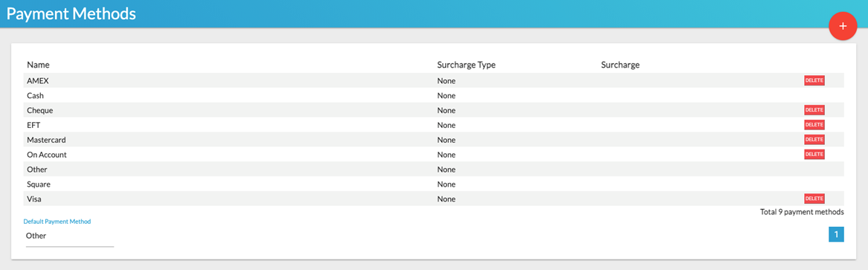The width and height of the screenshot is (868, 270).
Task: Click the Surcharge column header
Action: [620, 65]
